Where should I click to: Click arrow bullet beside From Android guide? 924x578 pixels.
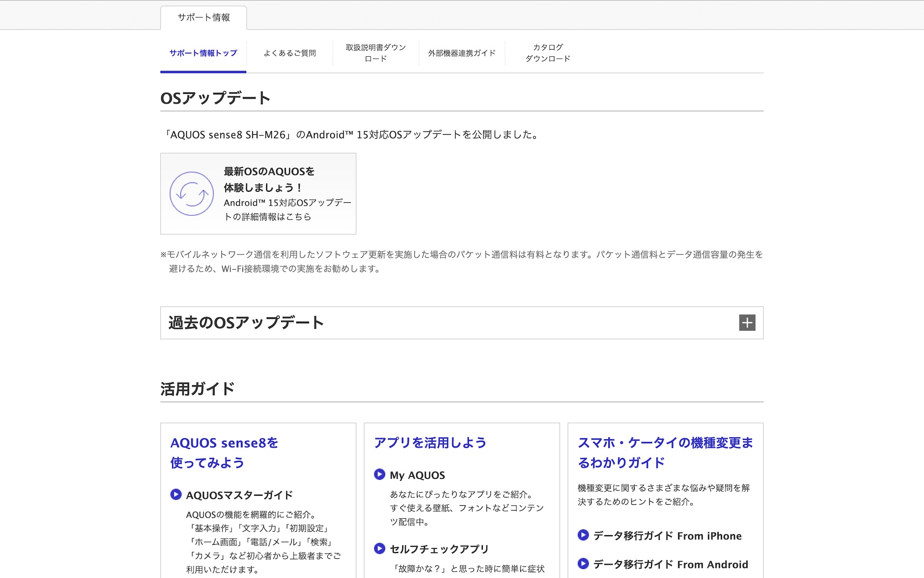click(583, 564)
